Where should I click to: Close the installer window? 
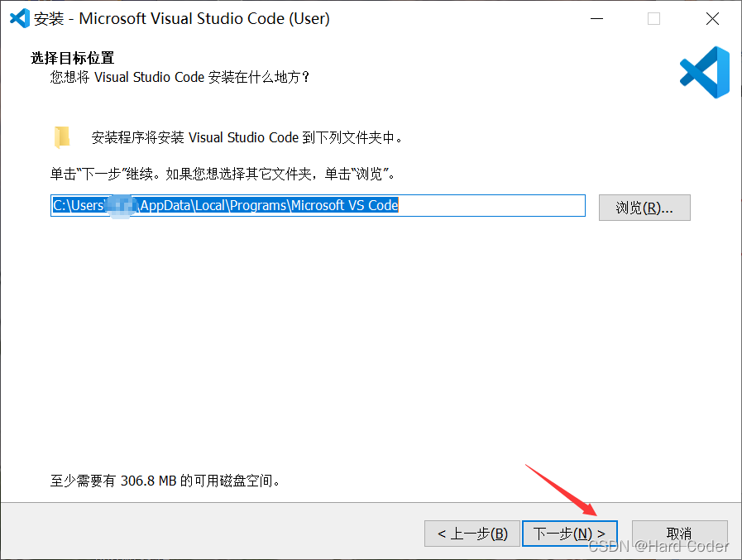[x=712, y=19]
